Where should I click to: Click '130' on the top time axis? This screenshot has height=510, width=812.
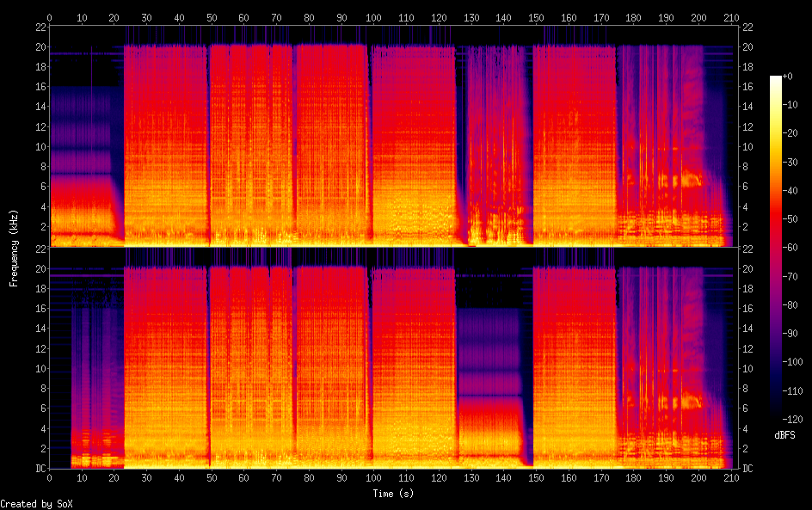(x=471, y=17)
